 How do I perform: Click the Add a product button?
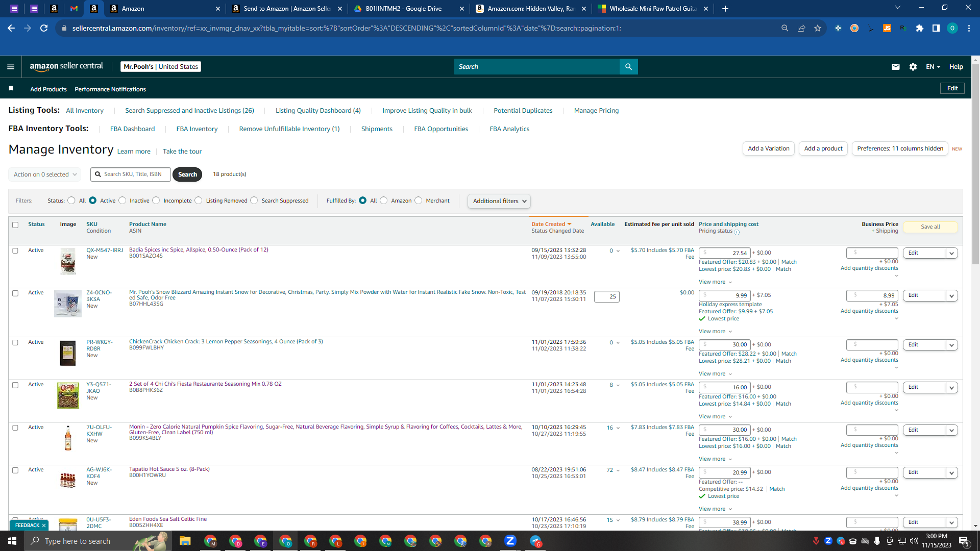pyautogui.click(x=823, y=148)
